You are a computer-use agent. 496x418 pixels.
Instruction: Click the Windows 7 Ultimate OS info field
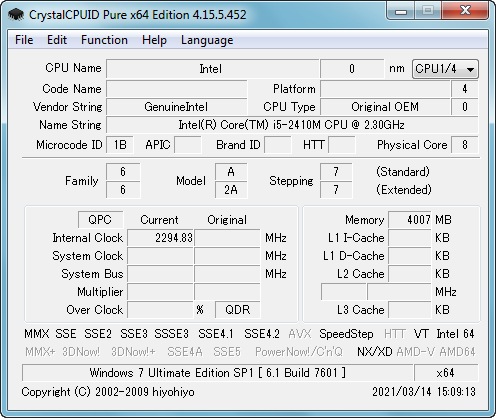point(218,373)
